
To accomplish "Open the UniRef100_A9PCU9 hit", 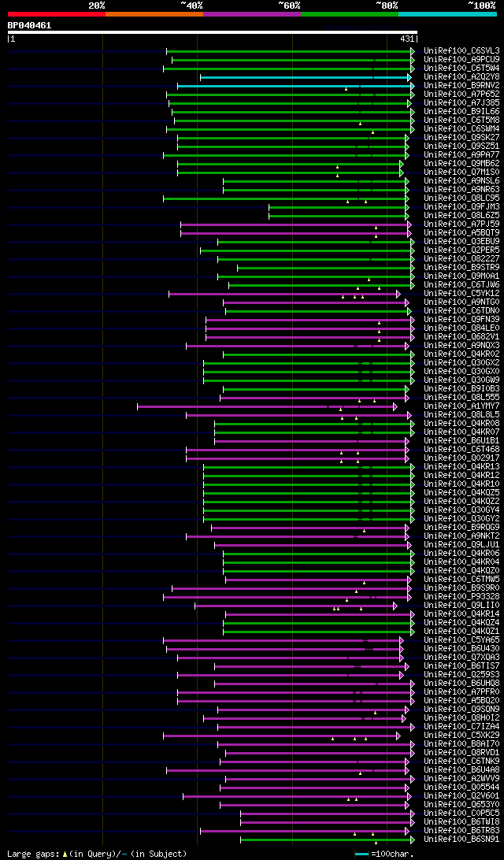I will point(461,60).
